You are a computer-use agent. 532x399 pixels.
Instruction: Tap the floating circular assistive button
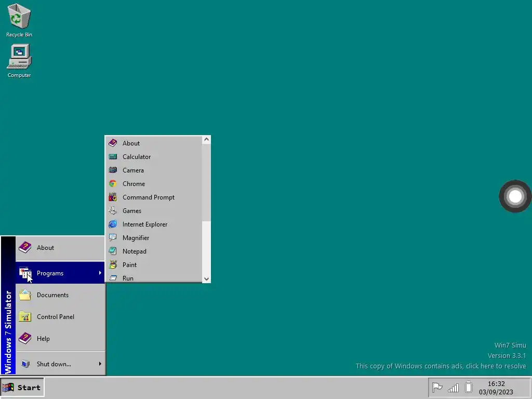click(x=515, y=196)
